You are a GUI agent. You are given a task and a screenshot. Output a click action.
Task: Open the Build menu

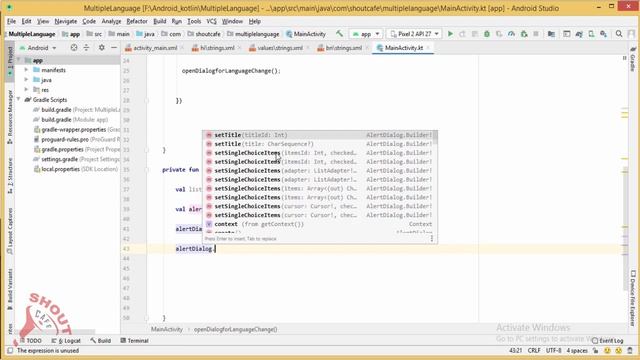pyautogui.click(x=160, y=21)
